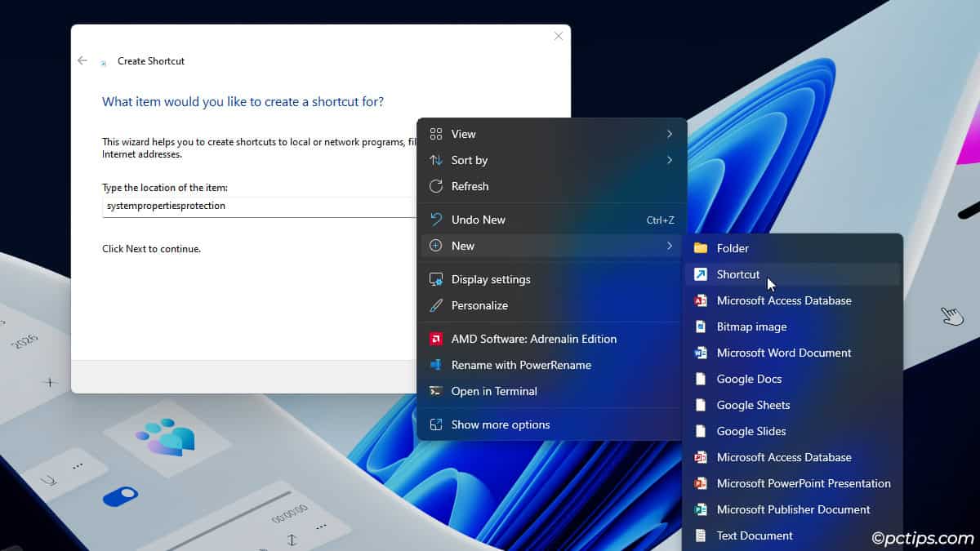Image resolution: width=980 pixels, height=551 pixels.
Task: Click the Terminal icon
Action: pyautogui.click(x=436, y=391)
